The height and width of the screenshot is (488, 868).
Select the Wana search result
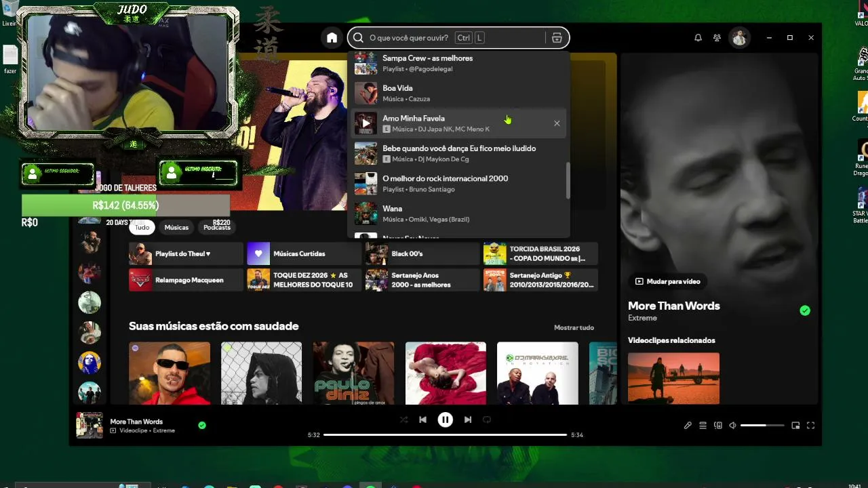[458, 213]
